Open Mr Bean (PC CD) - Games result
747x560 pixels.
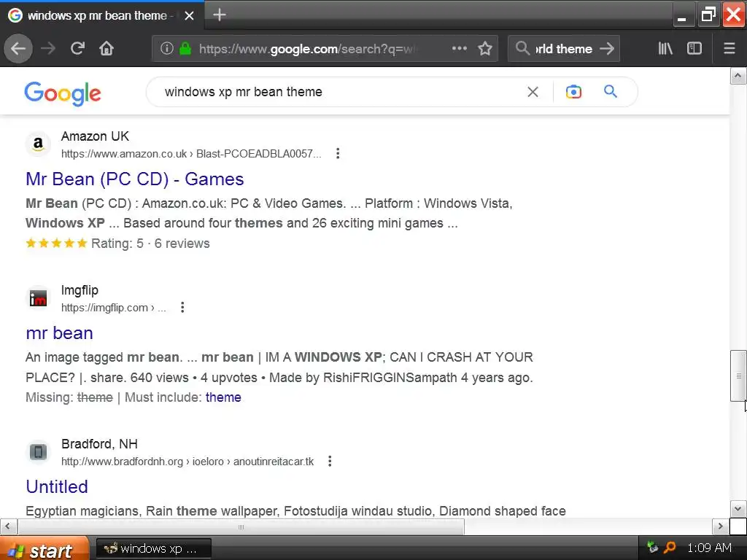point(135,179)
